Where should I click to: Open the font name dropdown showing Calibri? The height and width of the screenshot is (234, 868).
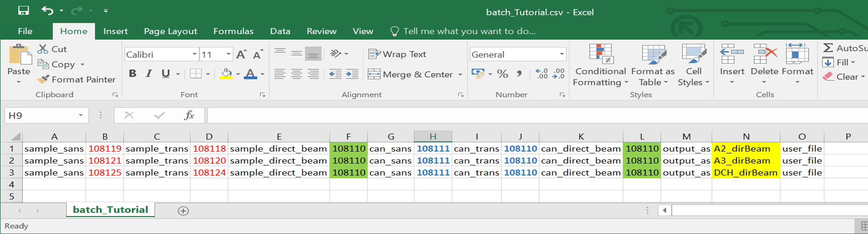click(195, 54)
